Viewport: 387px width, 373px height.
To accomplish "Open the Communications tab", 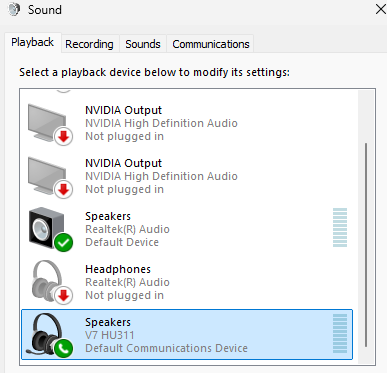I will click(x=211, y=44).
